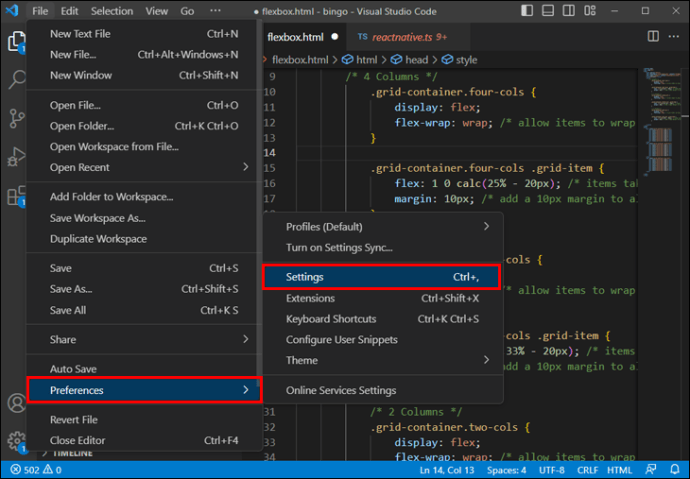Viewport: 690px width, 479px height.
Task: Click the errors and warnings status indicator
Action: [36, 470]
